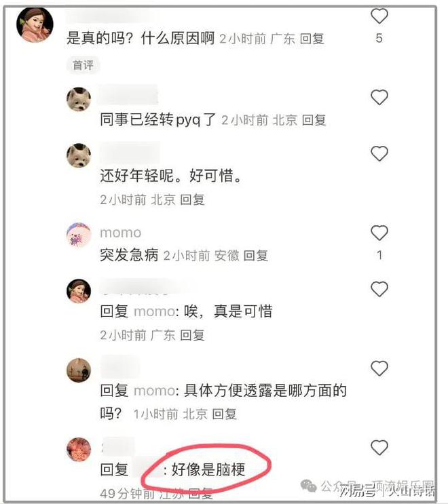Tap 回复 next to 同事已经转pyq了
The height and width of the screenshot is (504, 448).
pos(314,120)
